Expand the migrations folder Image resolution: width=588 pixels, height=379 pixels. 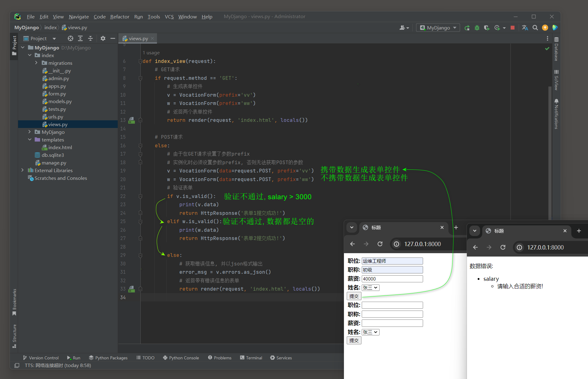pos(36,63)
